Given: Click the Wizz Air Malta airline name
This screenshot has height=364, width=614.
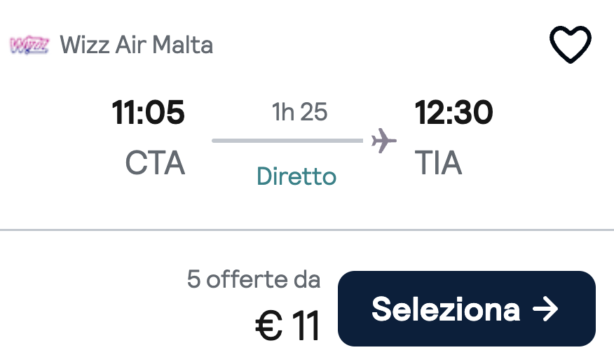Looking at the screenshot, I should click(136, 45).
